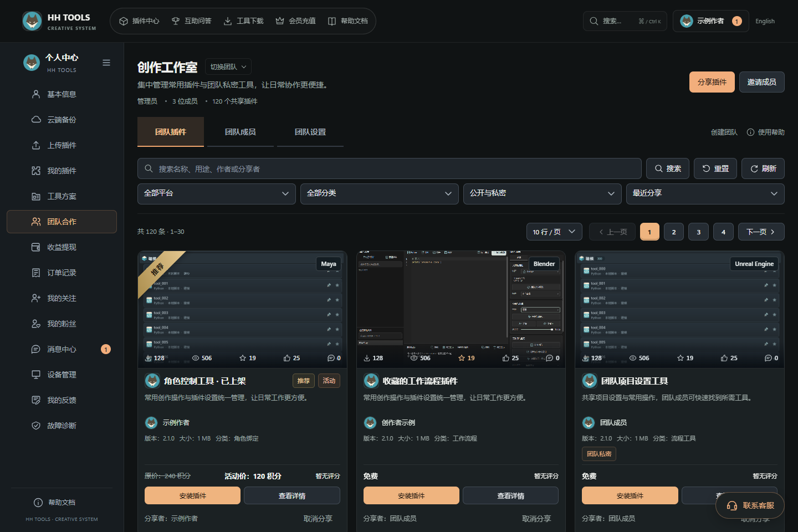
Task: Switch to 团队成员 tab
Action: pos(241,132)
